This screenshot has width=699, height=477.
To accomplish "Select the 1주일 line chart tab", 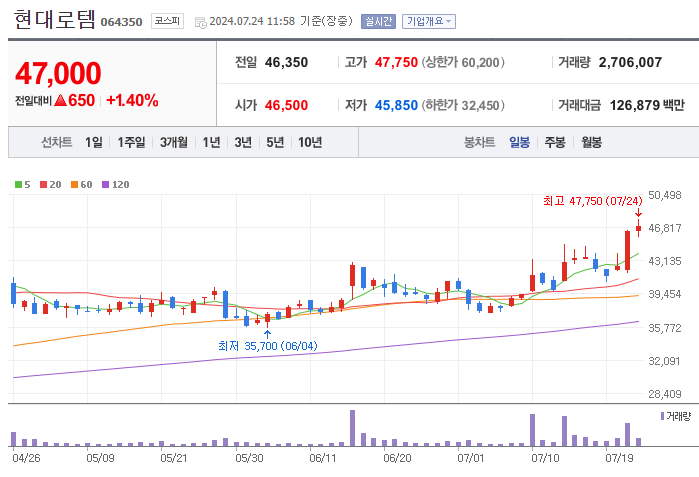I will (132, 142).
